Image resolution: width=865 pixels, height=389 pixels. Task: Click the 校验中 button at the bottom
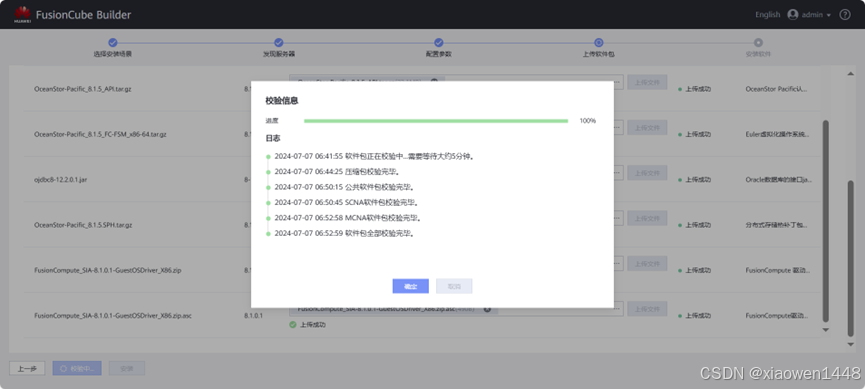77,369
